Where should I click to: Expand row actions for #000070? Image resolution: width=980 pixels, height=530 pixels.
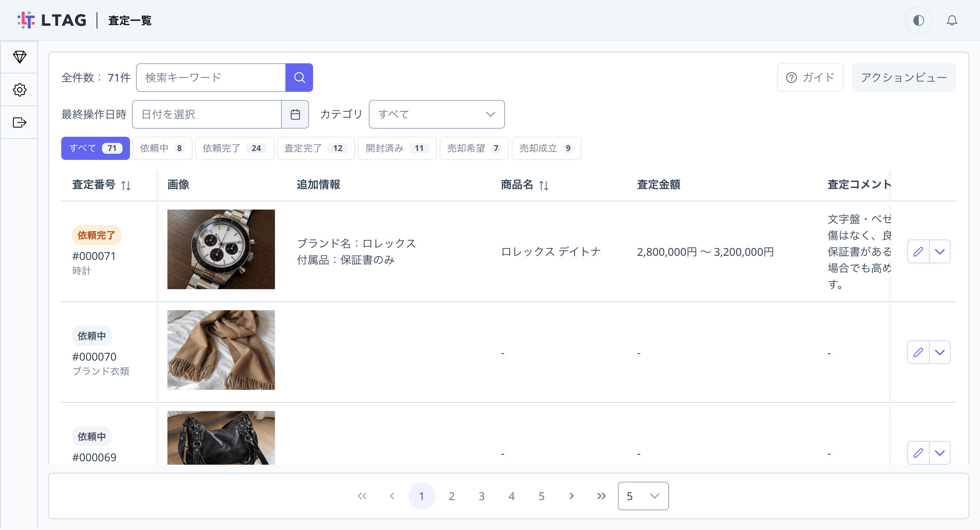pyautogui.click(x=940, y=352)
